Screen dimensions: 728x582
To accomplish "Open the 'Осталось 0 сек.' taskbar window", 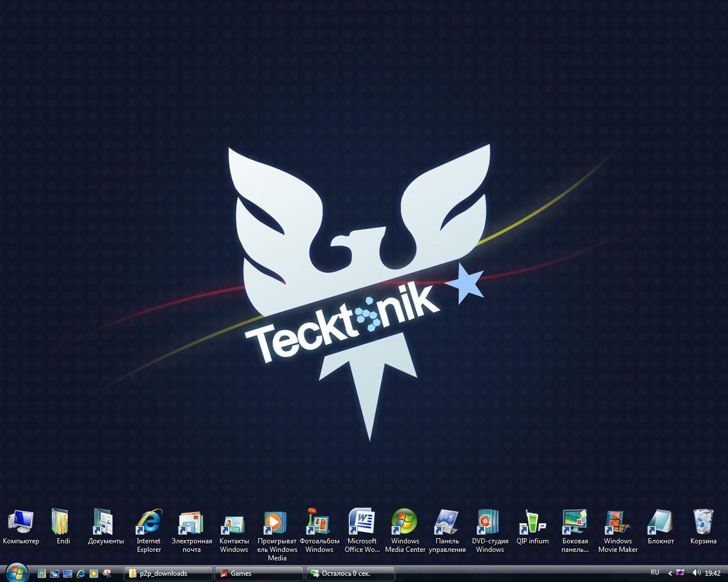I will pyautogui.click(x=350, y=573).
